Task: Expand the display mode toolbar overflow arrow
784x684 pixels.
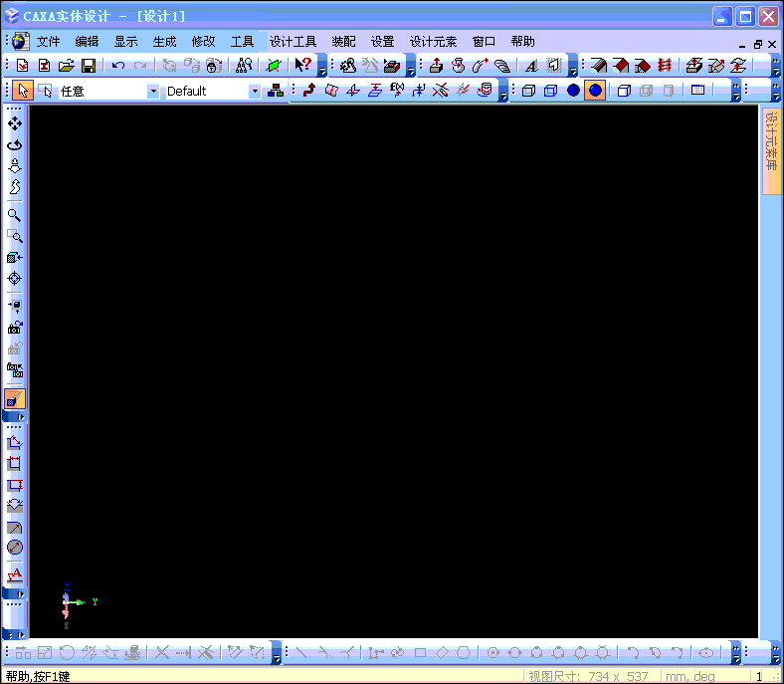Action: 735,91
